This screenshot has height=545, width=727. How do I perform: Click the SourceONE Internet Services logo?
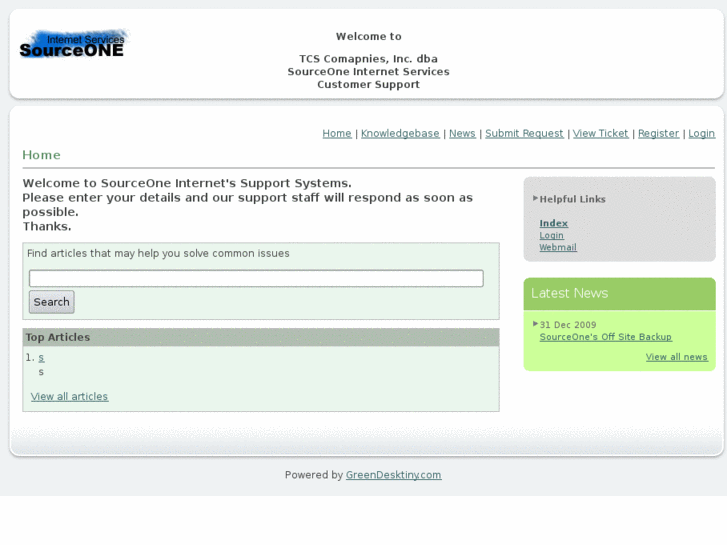point(73,45)
